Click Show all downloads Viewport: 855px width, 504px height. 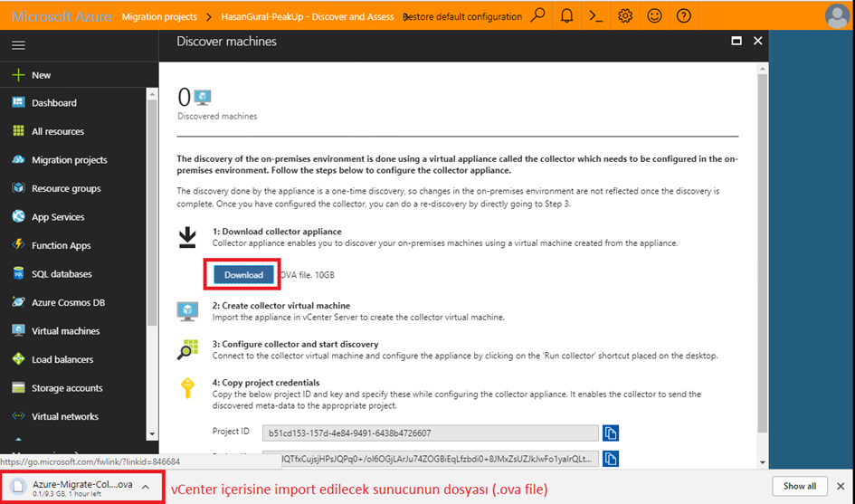point(800,486)
